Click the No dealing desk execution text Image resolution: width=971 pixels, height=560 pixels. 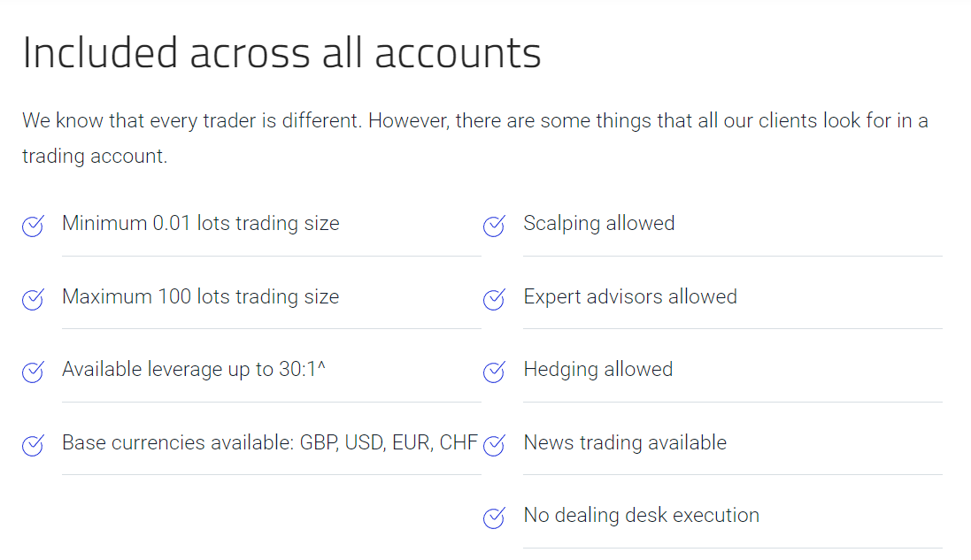pyautogui.click(x=641, y=516)
